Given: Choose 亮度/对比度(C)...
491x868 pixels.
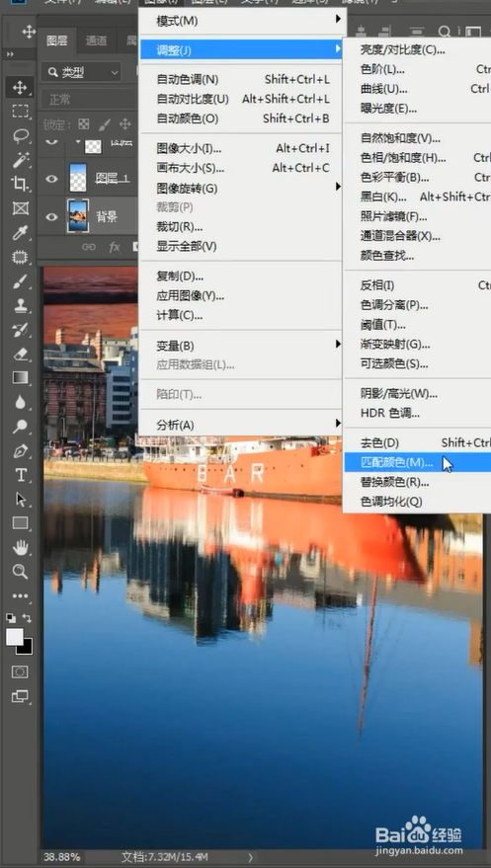Looking at the screenshot, I should point(417,49).
